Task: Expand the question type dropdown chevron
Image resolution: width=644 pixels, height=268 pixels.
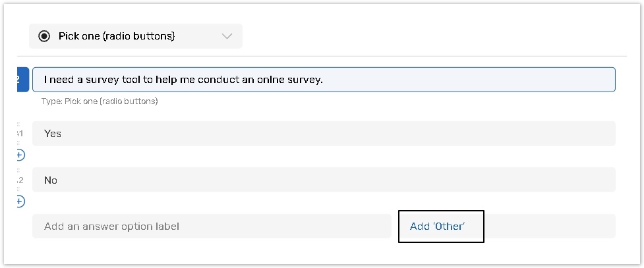Action: [227, 36]
